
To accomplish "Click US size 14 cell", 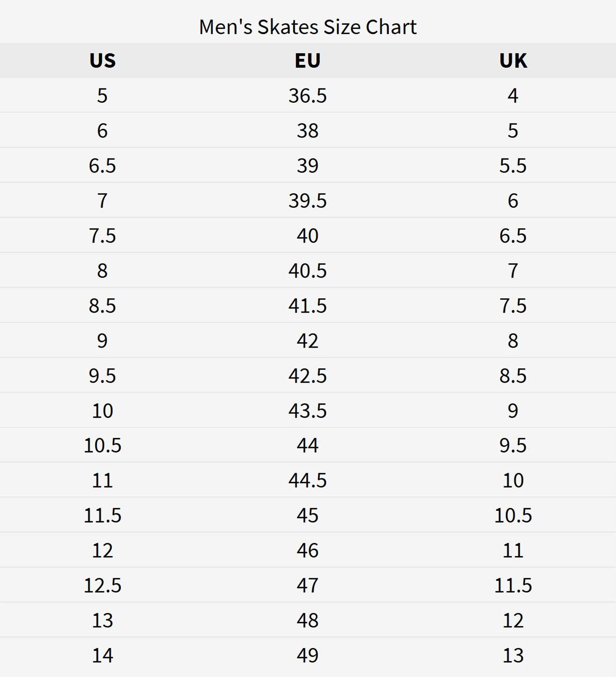I will tap(102, 655).
